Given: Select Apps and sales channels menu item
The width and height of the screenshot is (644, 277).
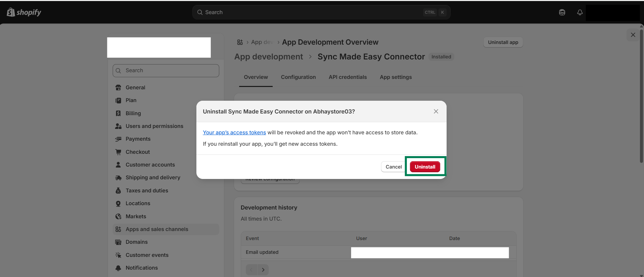Looking at the screenshot, I should (157, 229).
